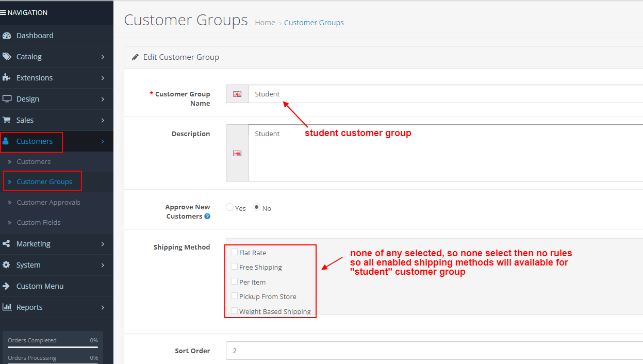
Task: Click the hamburger navigation menu icon
Action: tap(3, 13)
